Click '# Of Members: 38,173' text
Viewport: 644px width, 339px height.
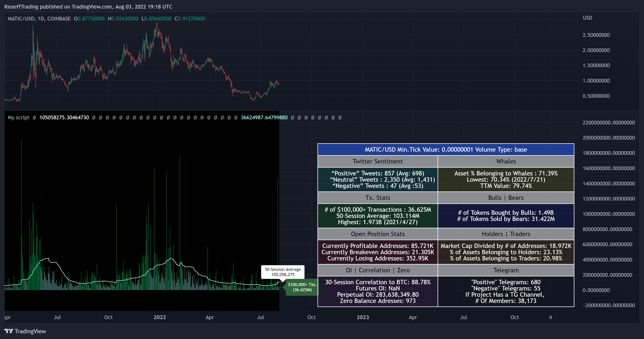[x=506, y=301]
